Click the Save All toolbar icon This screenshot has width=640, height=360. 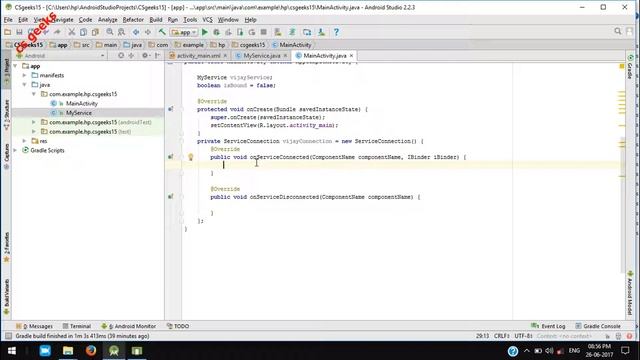coord(19,32)
